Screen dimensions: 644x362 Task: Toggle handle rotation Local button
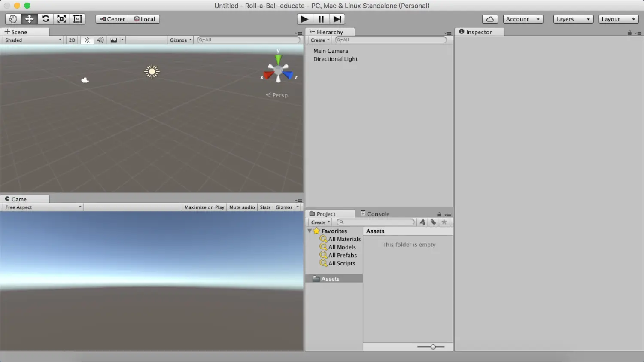pyautogui.click(x=144, y=19)
